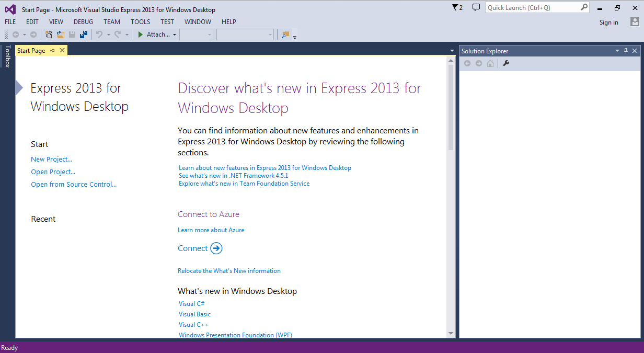Click the feedback speech bubble icon

tap(476, 7)
